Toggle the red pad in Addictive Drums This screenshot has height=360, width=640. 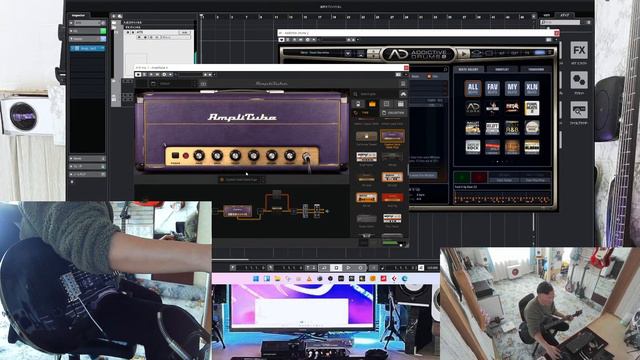point(479,177)
